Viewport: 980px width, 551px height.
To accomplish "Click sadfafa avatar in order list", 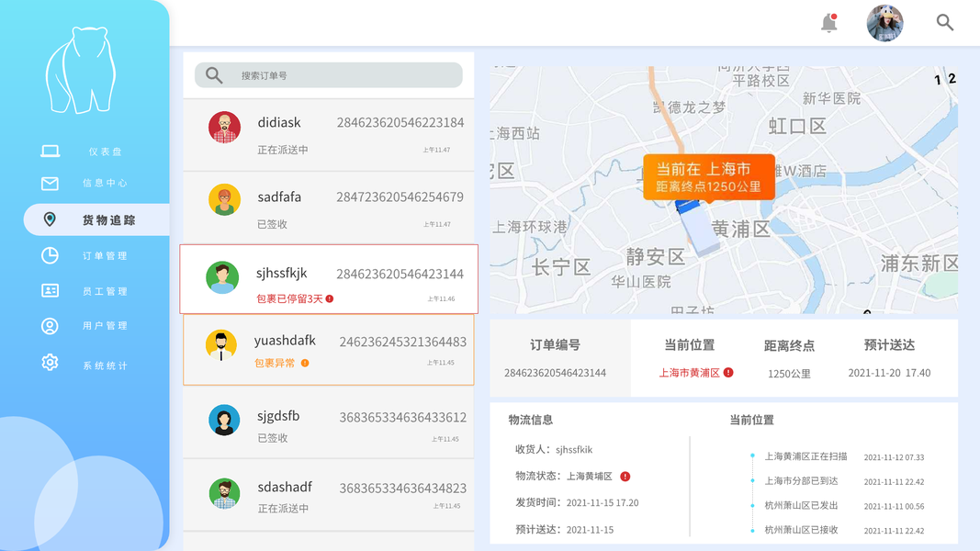I will tap(224, 199).
